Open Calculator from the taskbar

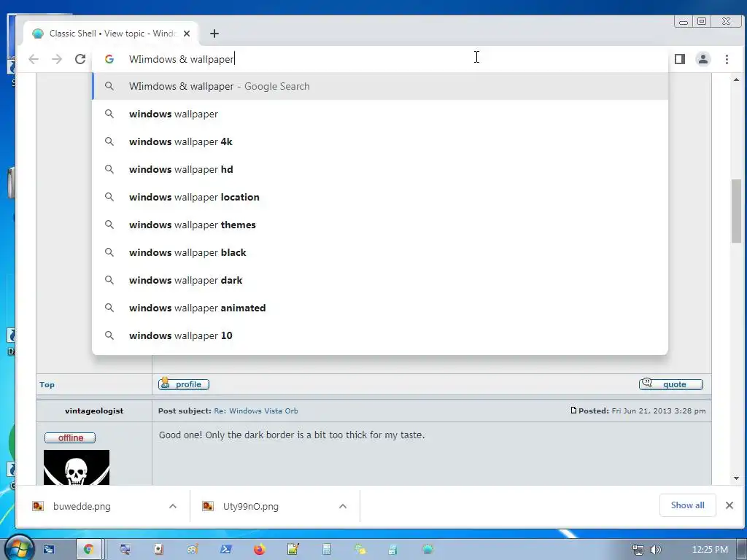click(326, 550)
